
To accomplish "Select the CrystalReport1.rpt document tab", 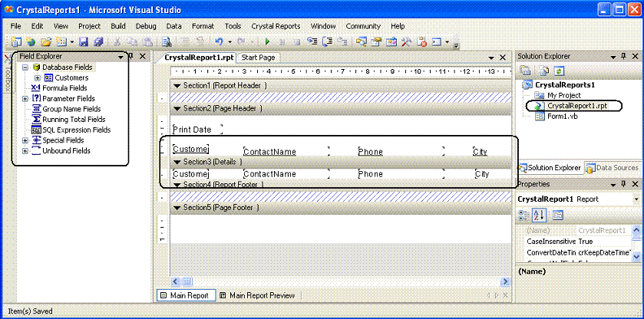I will pos(200,58).
